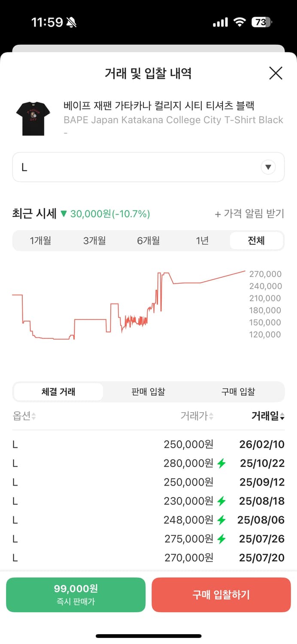Select the 1개월 chart period
The width and height of the screenshot is (297, 644).
(41, 240)
